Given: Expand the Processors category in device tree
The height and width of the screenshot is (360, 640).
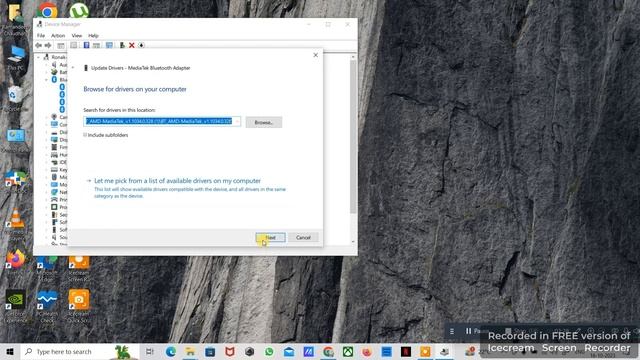Looking at the screenshot, I should coord(47,207).
